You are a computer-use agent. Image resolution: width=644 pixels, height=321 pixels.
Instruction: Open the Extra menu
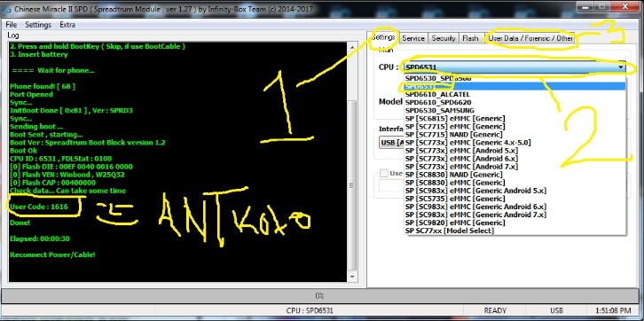point(67,25)
